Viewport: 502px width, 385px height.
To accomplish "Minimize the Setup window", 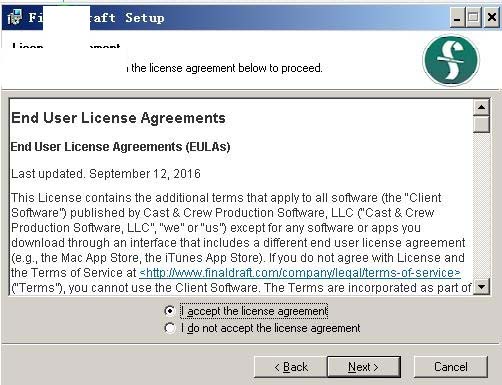I will tap(457, 17).
